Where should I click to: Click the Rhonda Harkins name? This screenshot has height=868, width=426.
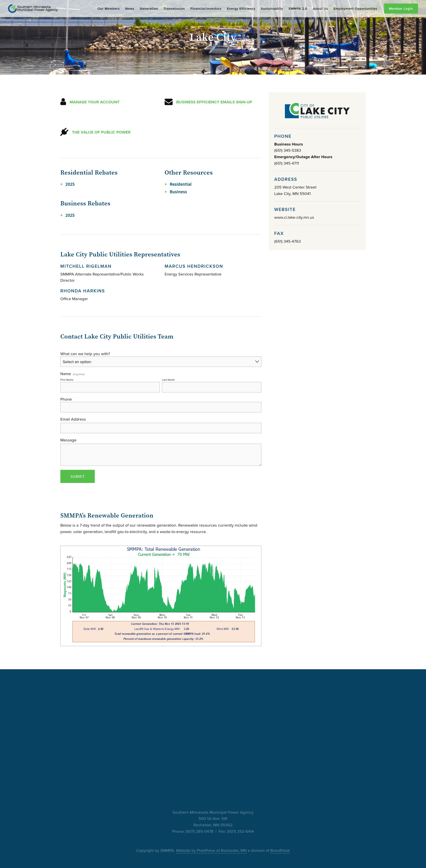pos(83,291)
